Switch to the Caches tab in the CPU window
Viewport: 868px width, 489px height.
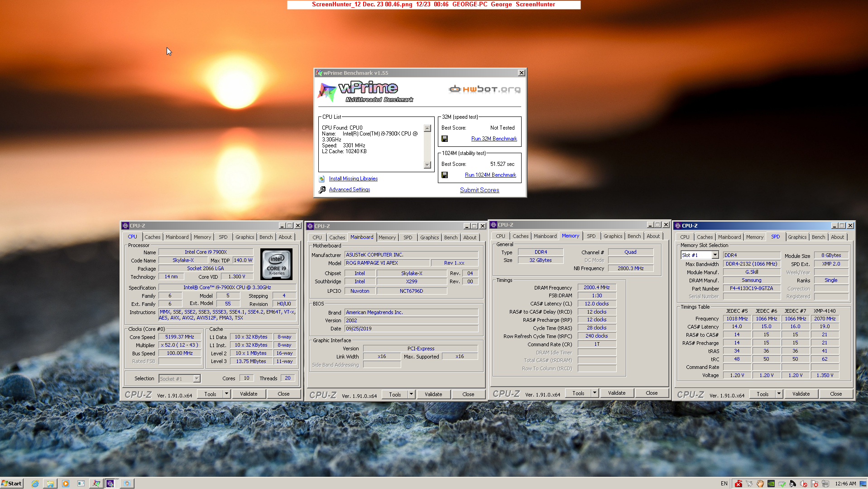click(153, 237)
